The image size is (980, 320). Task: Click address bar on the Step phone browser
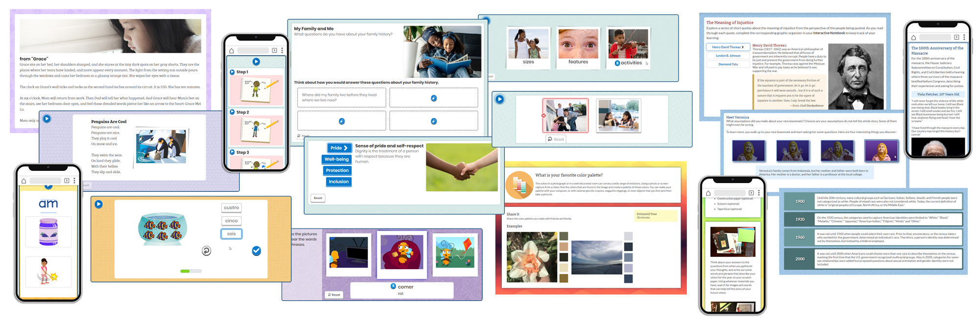click(253, 50)
